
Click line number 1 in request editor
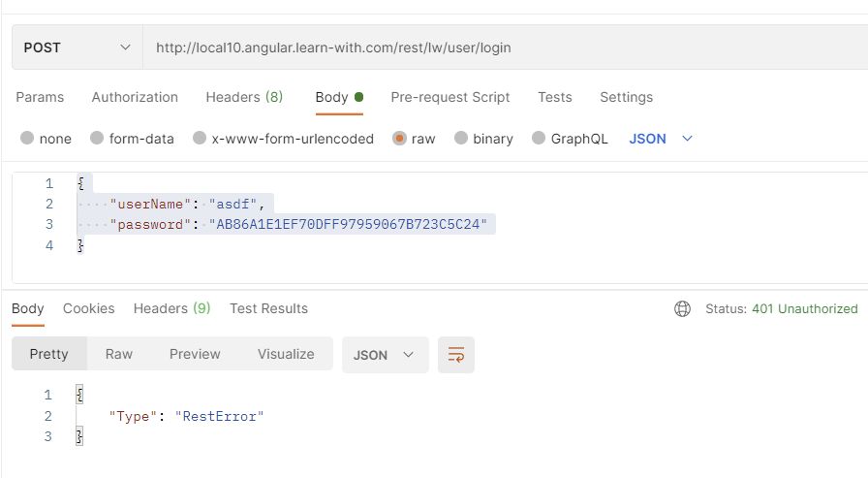tap(49, 183)
